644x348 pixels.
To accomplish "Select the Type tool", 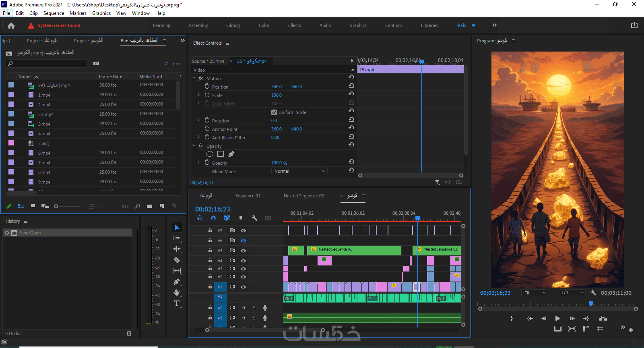I will [177, 303].
